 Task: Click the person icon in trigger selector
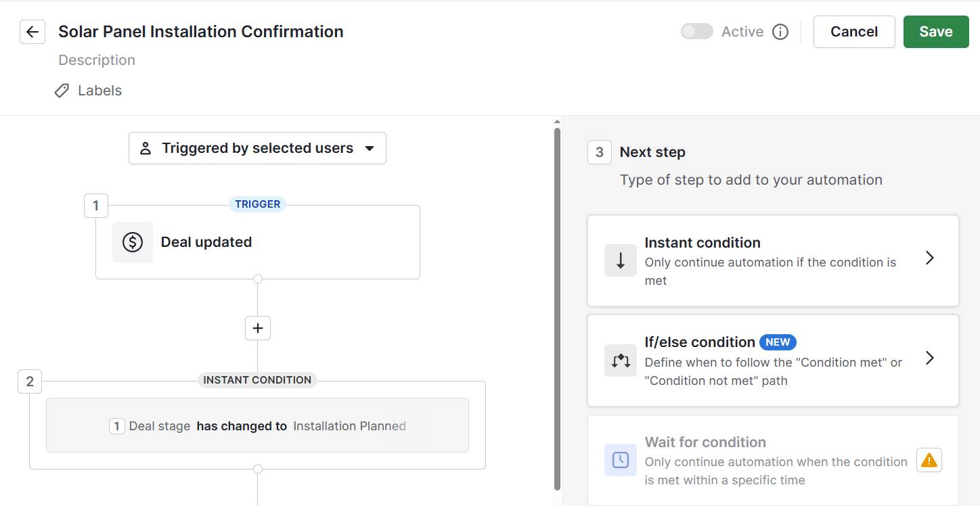[146, 147]
